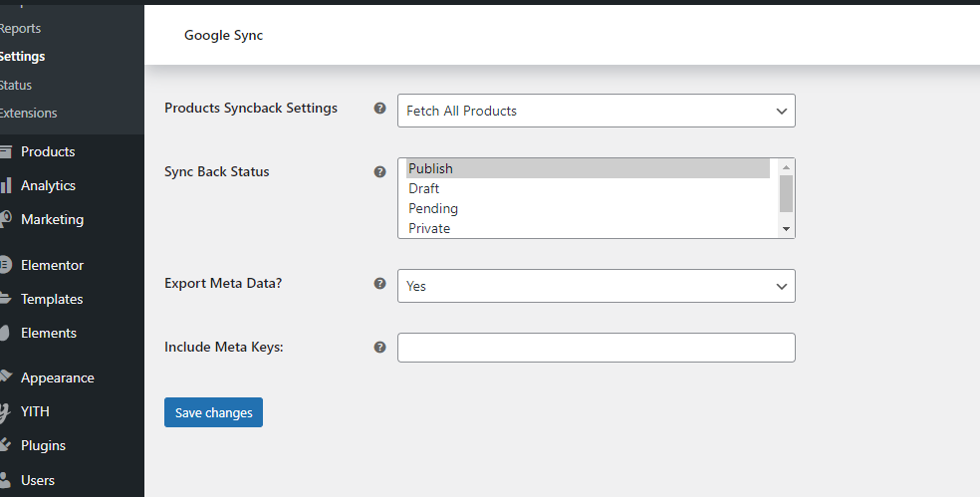The image size is (980, 497).
Task: Click Sync Back Status label
Action: pos(217,172)
